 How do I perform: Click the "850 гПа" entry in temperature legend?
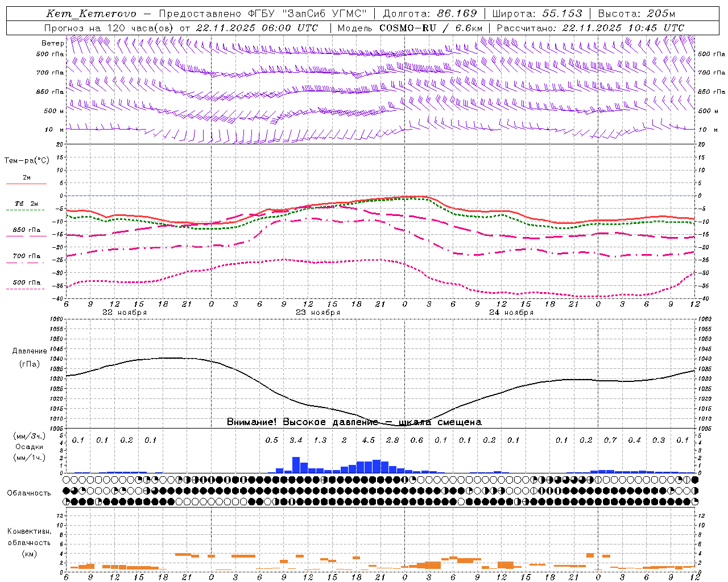click(x=27, y=230)
